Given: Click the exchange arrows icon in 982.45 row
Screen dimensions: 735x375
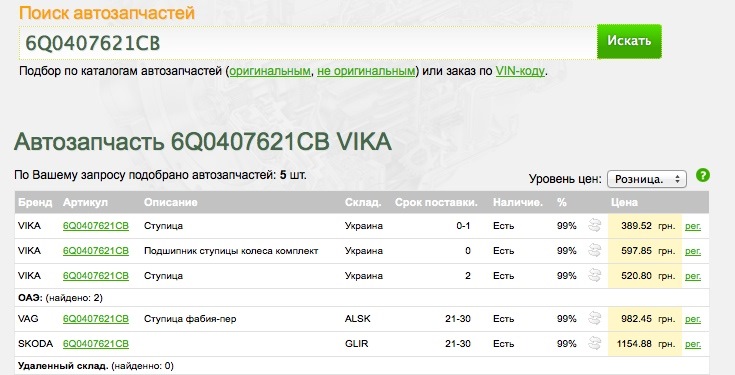Looking at the screenshot, I should [594, 318].
